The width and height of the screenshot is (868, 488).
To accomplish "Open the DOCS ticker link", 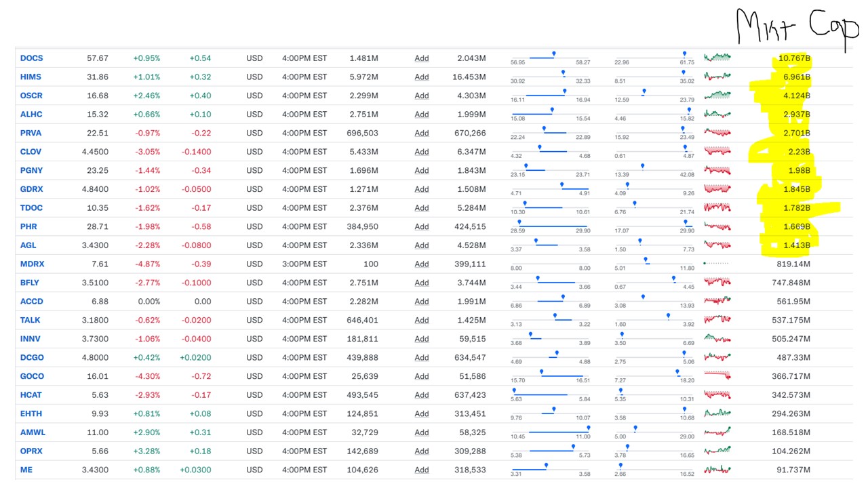I will [x=32, y=58].
